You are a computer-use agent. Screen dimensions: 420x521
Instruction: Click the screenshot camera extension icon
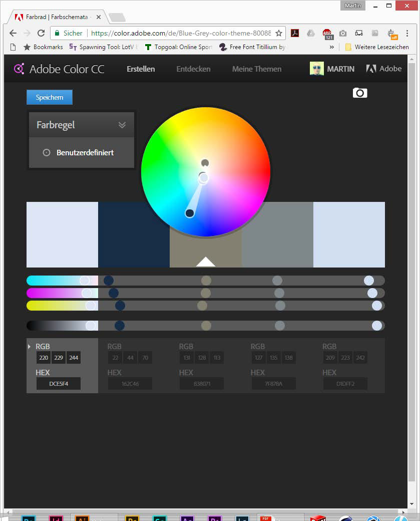point(343,33)
